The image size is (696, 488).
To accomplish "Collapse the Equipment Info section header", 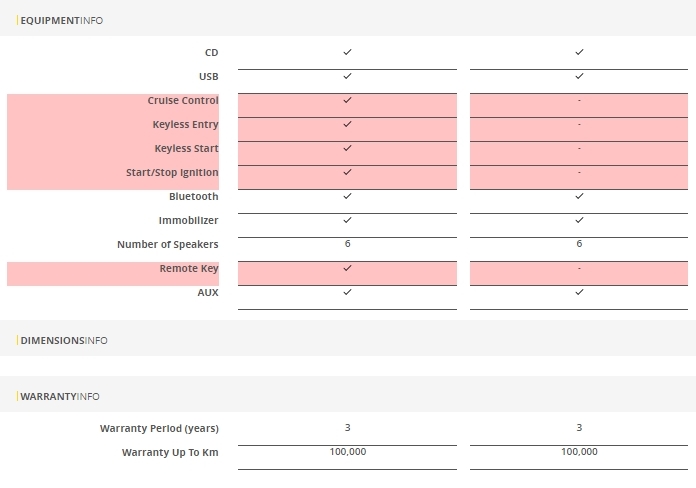I will (x=61, y=20).
